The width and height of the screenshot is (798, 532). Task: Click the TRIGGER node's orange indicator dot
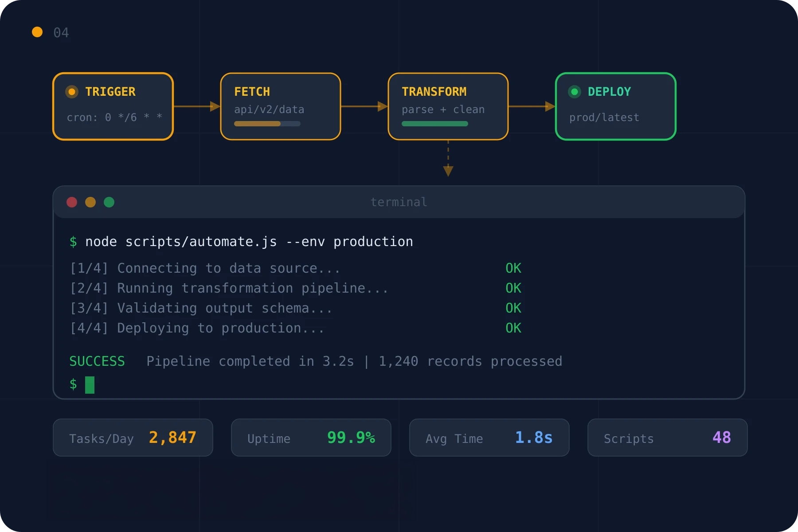[x=72, y=92]
